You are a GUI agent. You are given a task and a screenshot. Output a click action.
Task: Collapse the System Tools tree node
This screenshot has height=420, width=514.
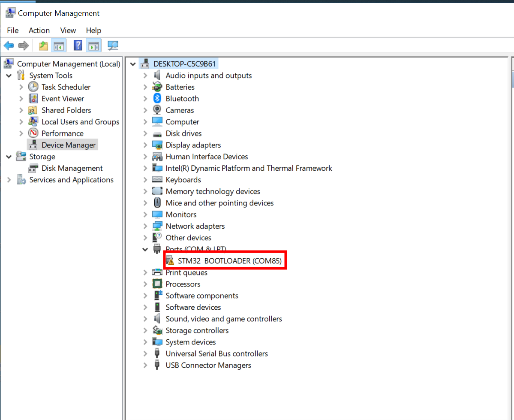(x=9, y=76)
